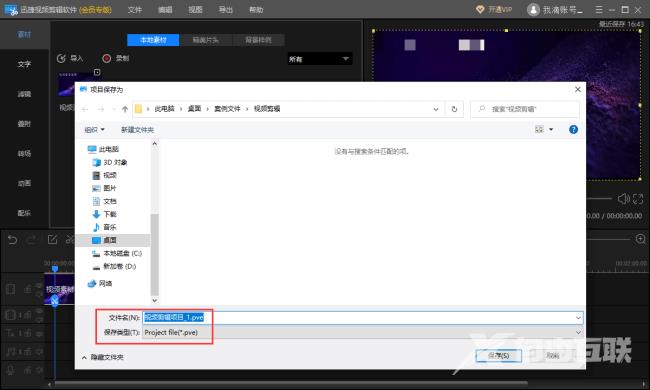Open the Project file(*.pve) type dropdown
The image size is (650, 390).
click(363, 332)
